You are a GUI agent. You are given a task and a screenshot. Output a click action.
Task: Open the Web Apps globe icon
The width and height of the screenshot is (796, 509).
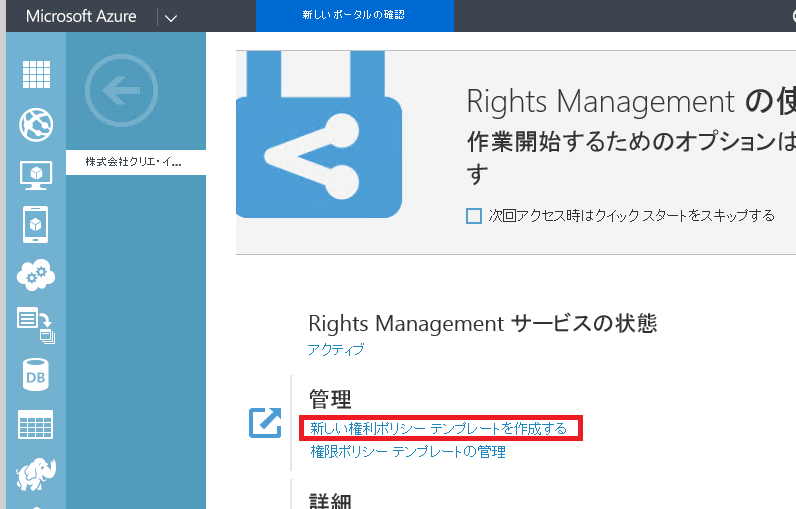(36, 125)
